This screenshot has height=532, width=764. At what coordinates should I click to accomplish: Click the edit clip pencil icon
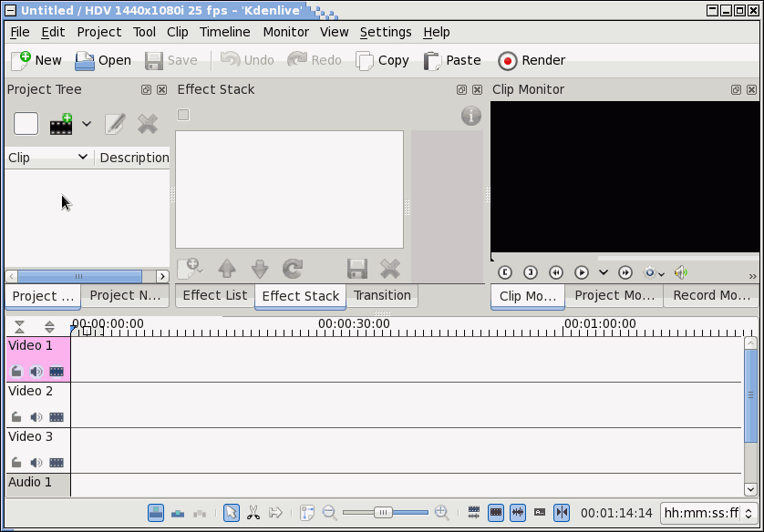pos(115,124)
